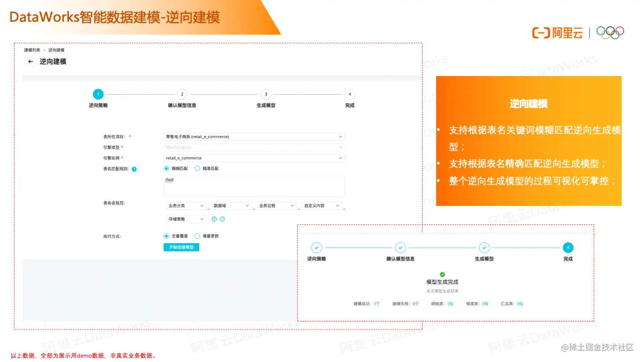
Task: Click the checked 生成模型 step in result panel
Action: point(484,248)
